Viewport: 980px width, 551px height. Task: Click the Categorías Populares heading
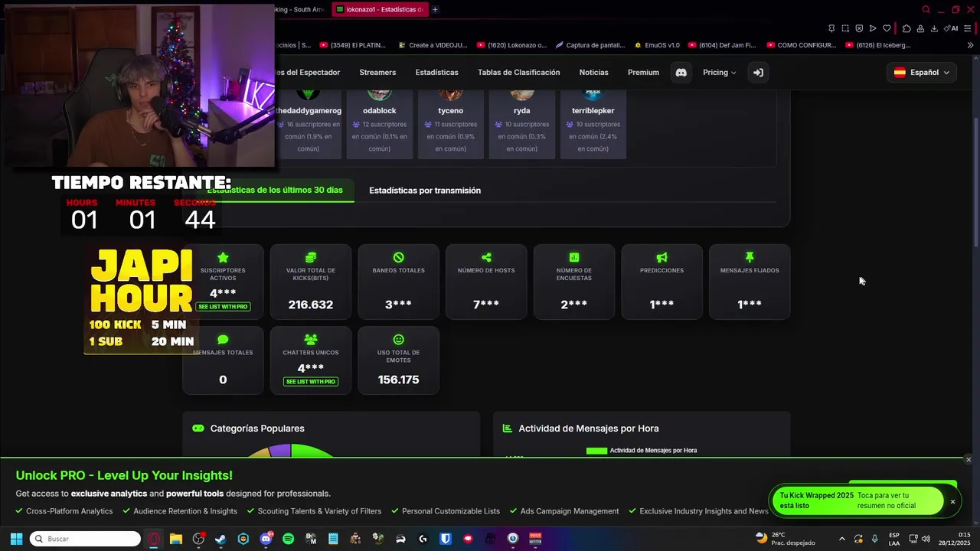pos(257,429)
